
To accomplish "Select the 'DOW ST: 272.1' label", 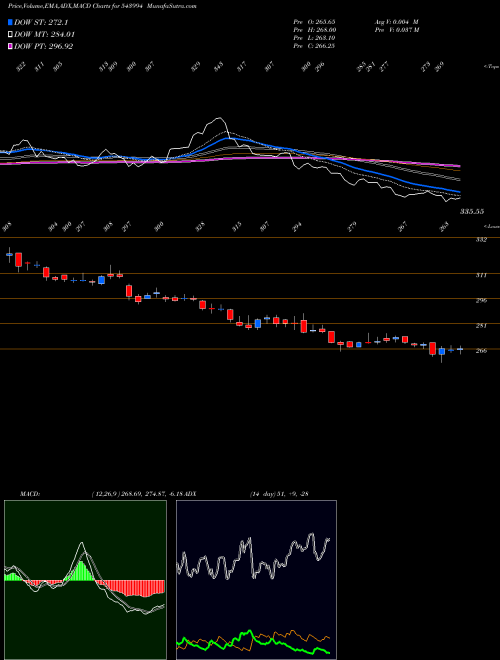I will tap(41, 23).
